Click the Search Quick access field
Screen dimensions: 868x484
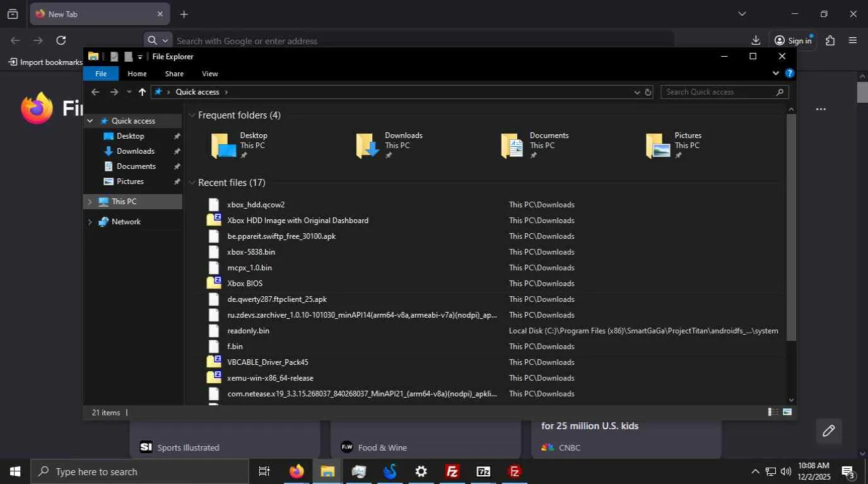pos(725,92)
